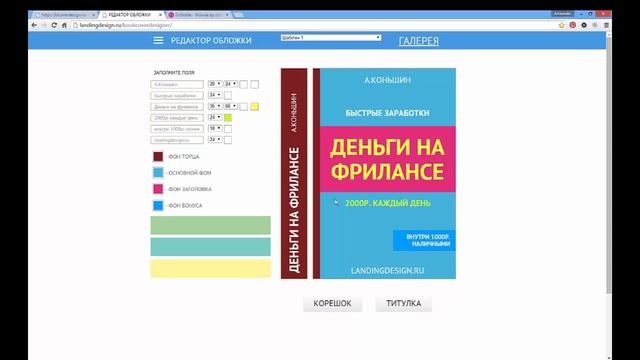Screen dimensions: 640x360
Task: Click the 2000Р. КАЖДЫЙ ДЕНЬ text on cover
Action: tap(387, 203)
